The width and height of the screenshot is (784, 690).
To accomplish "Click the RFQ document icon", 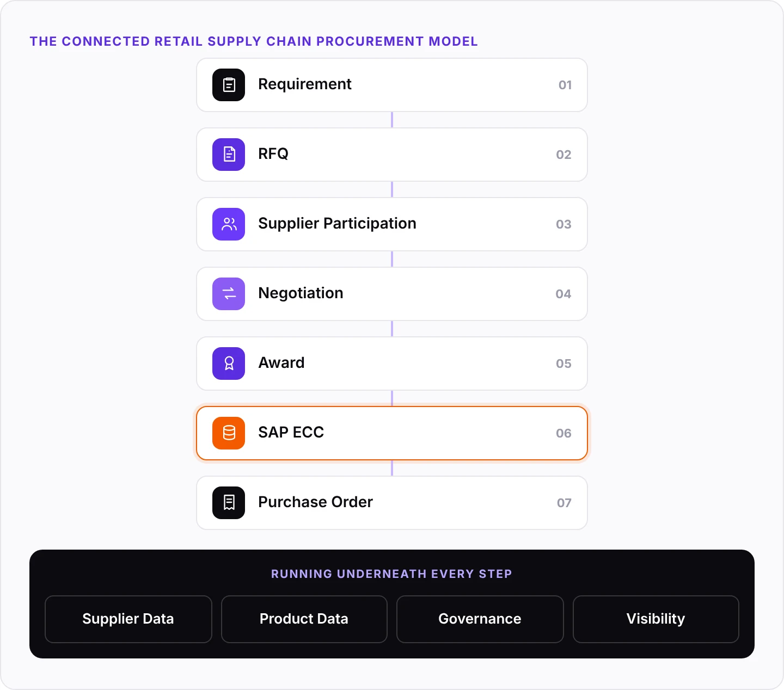I will point(229,155).
